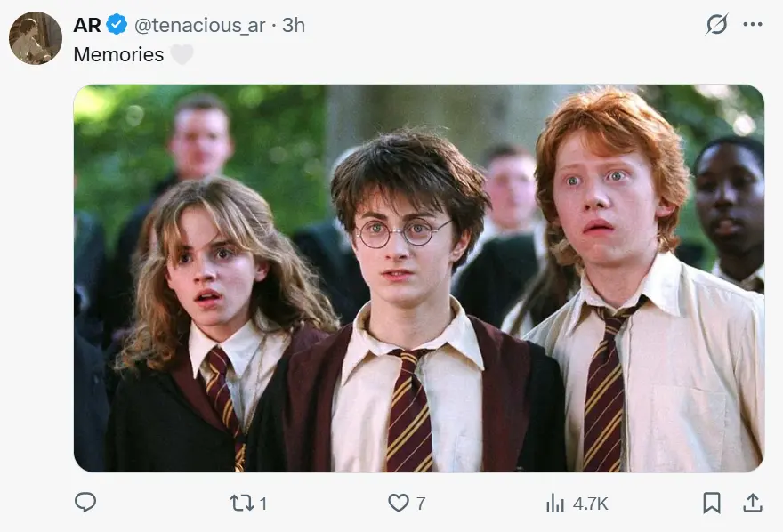The image size is (783, 532).
Task: Click the Memories tweet text
Action: (118, 54)
